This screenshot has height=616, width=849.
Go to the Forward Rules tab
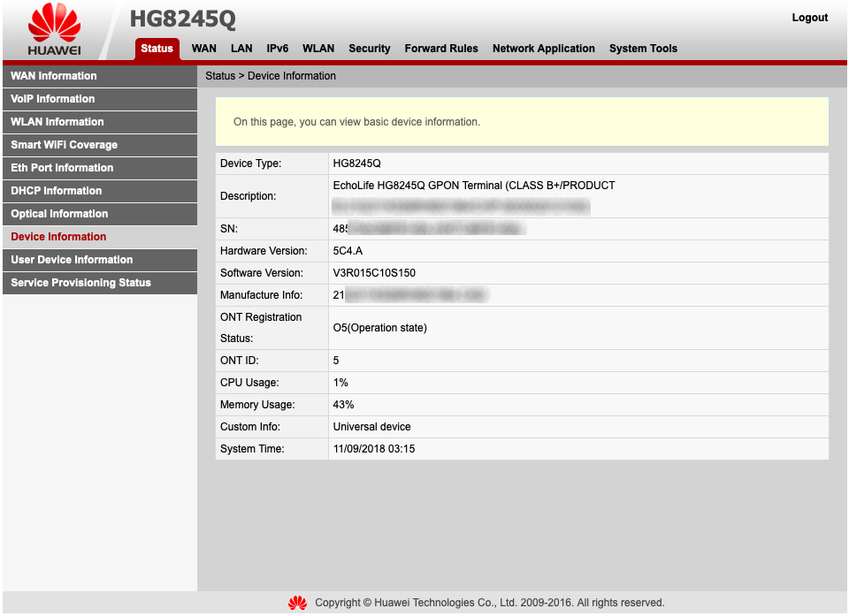click(x=441, y=49)
